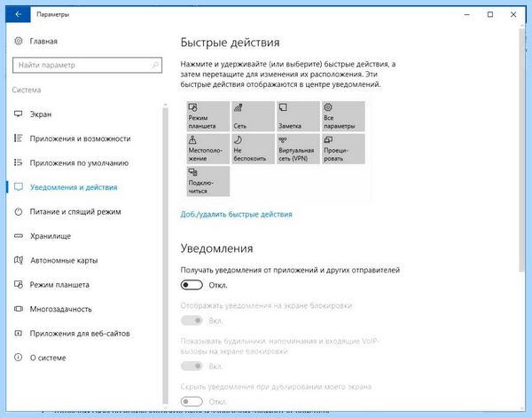
Task: Open Хранилище storage settings
Action: (43, 236)
